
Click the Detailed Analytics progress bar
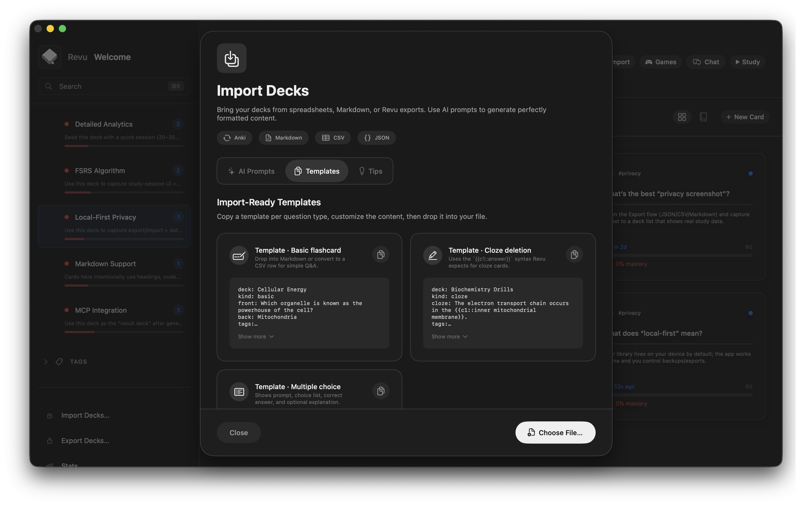coord(124,146)
